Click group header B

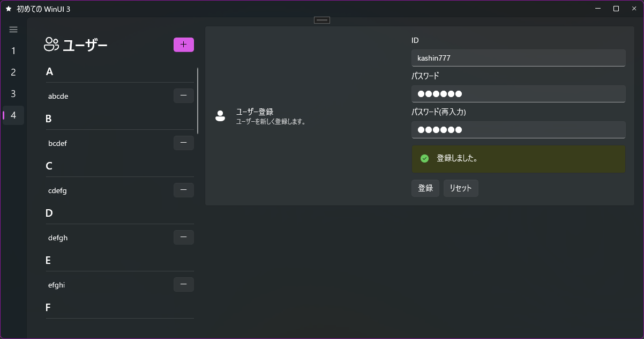pos(49,119)
